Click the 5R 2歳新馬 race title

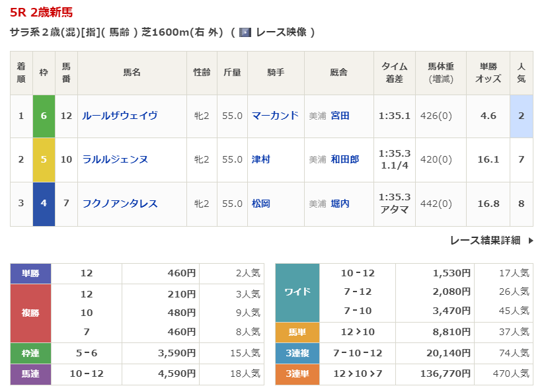coord(42,13)
